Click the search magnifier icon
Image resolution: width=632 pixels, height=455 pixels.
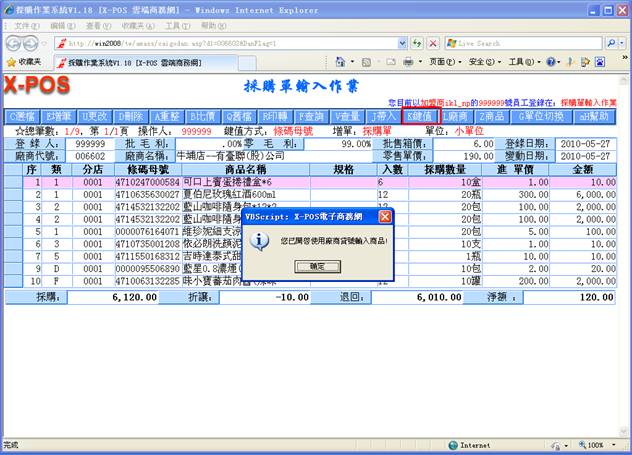616,43
